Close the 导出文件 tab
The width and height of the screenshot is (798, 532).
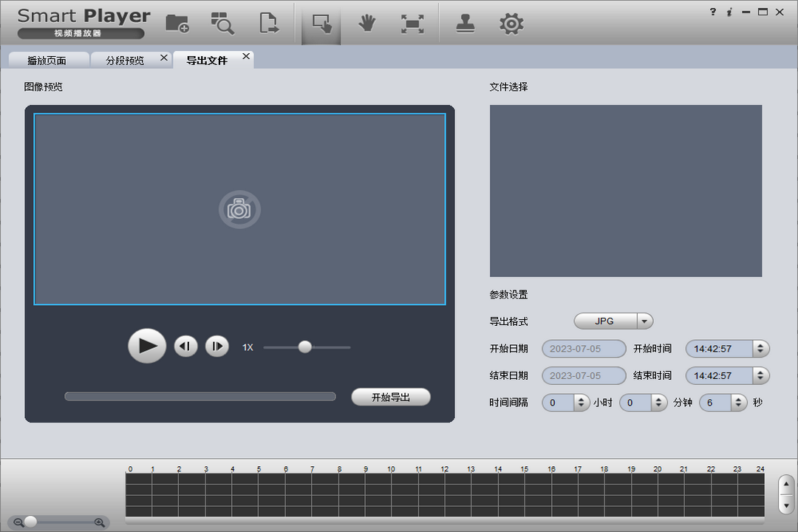pyautogui.click(x=246, y=57)
